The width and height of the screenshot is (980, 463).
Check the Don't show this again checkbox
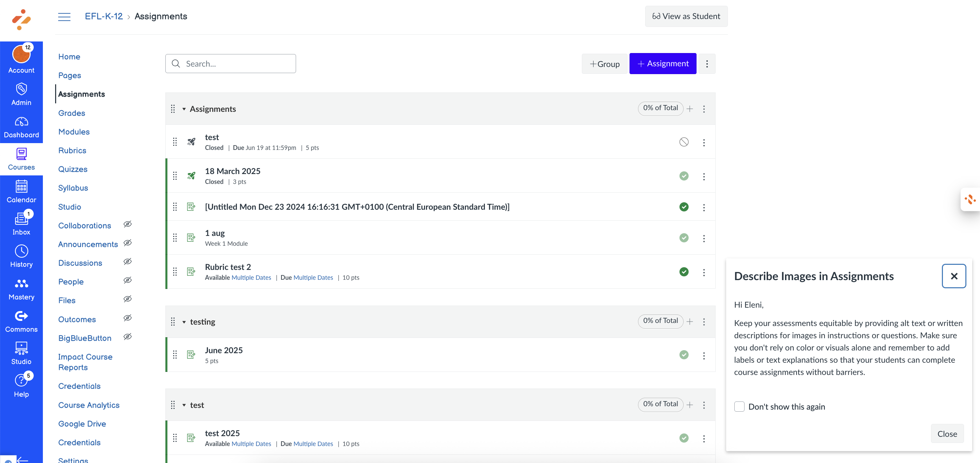coord(739,406)
